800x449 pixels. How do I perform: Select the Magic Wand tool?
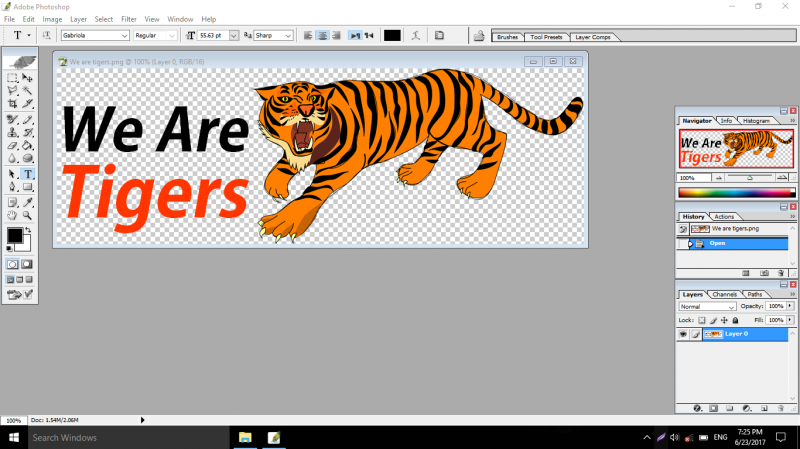(28, 91)
